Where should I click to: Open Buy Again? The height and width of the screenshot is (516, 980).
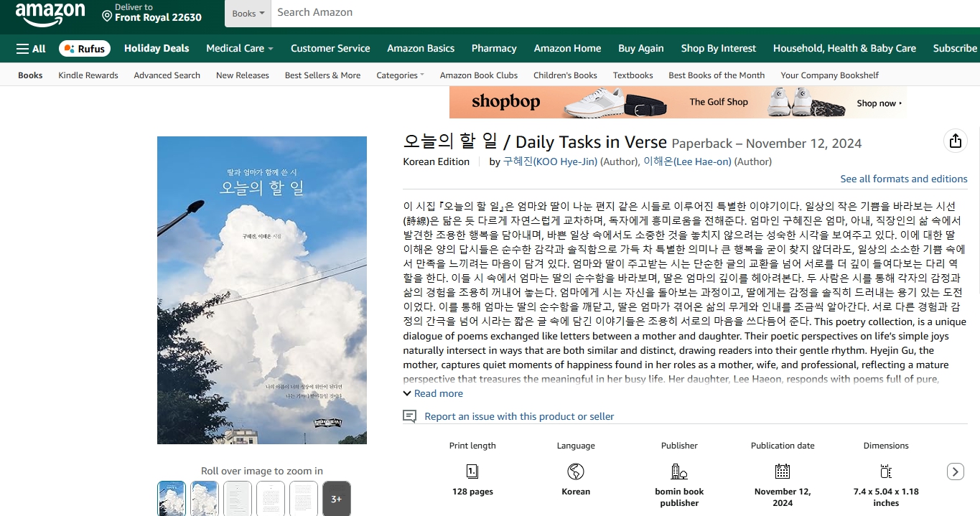[x=640, y=48]
